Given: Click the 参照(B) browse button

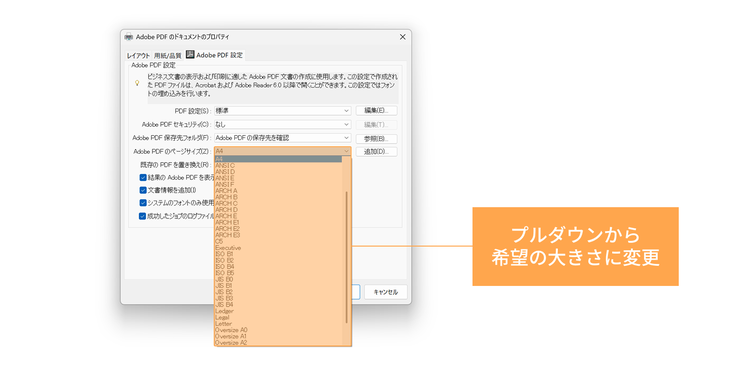Looking at the screenshot, I should 376,139.
